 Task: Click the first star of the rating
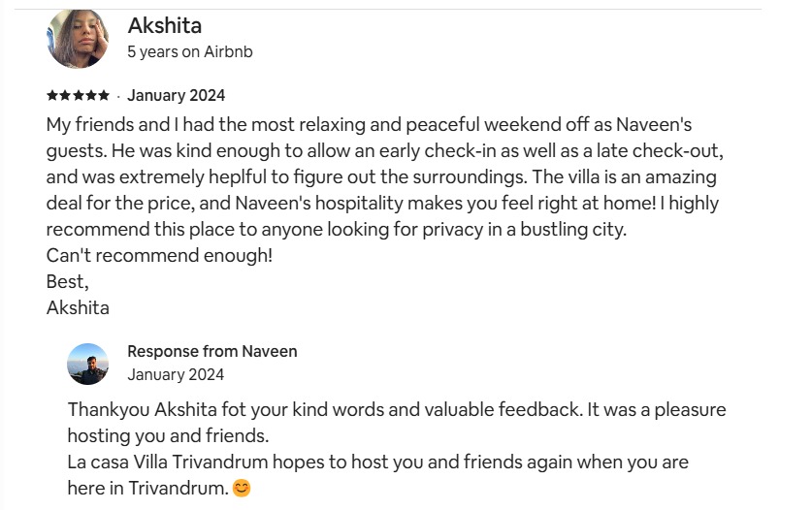(x=51, y=95)
